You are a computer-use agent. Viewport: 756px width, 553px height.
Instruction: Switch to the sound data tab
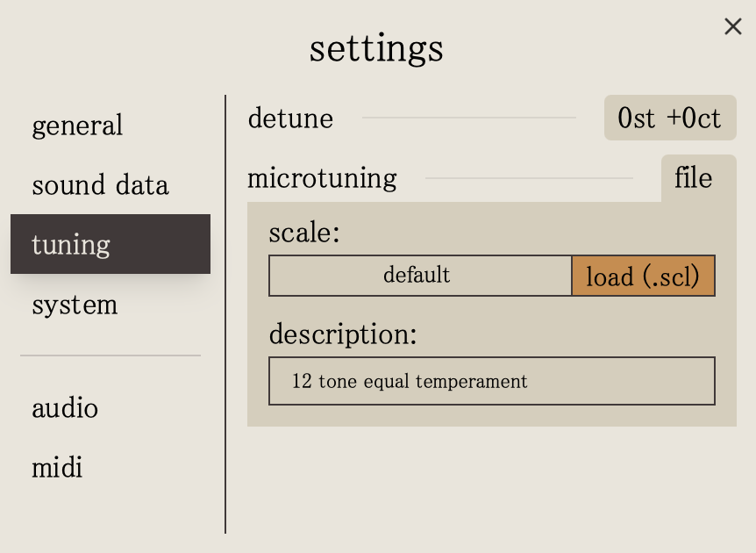pyautogui.click(x=100, y=185)
